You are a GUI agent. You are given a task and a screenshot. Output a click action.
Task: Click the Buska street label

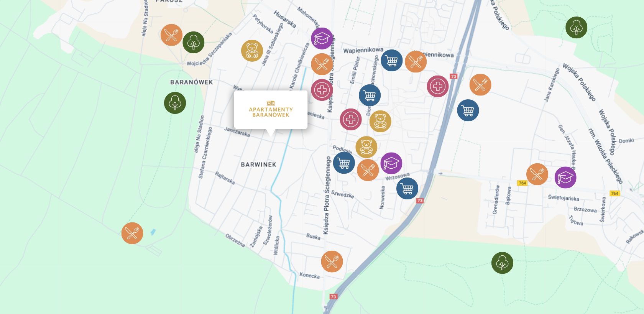pos(313,236)
